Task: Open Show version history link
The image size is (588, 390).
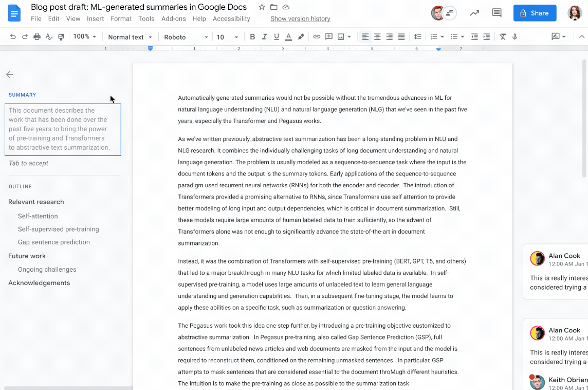Action: tap(300, 19)
